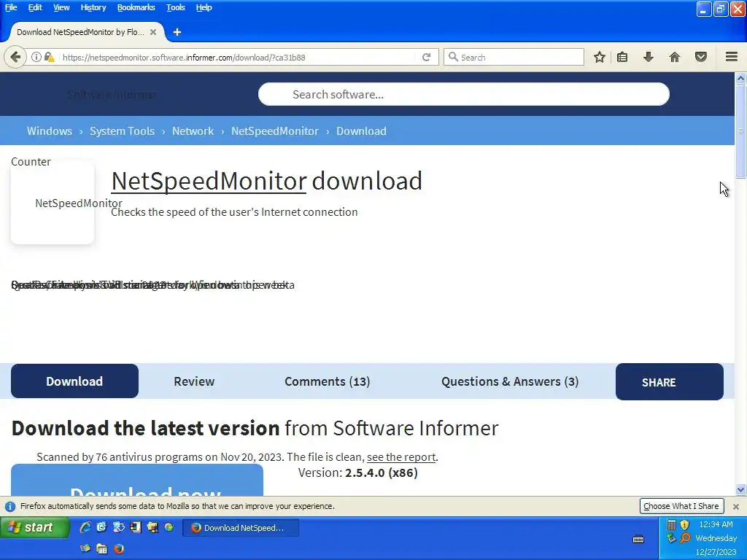
Task: Go to the Firefox home page icon
Action: click(675, 57)
